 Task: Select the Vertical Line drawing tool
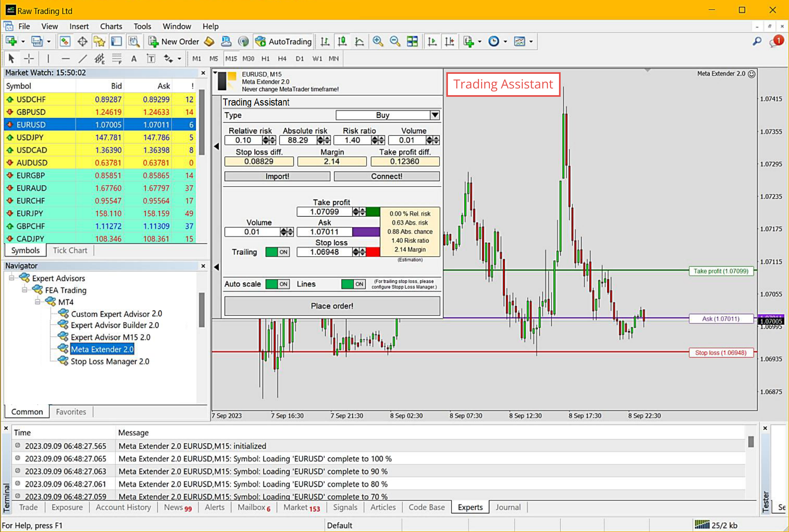(48, 58)
